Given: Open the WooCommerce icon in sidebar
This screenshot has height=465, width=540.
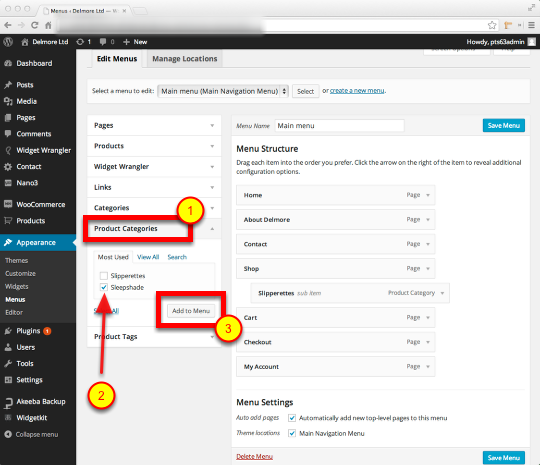Looking at the screenshot, I should point(8,204).
